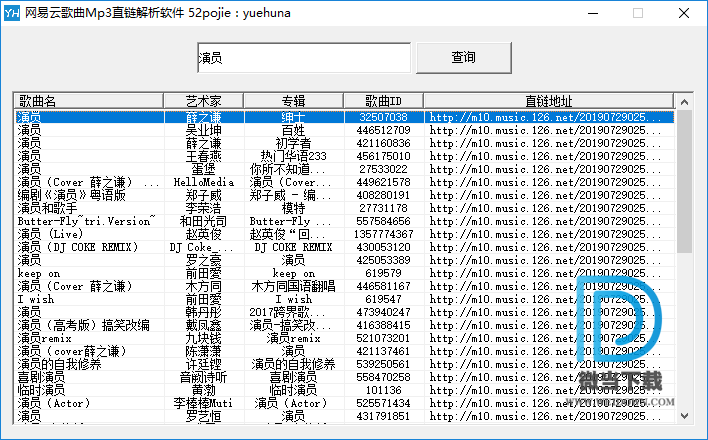Click song ID 27533022
The height and width of the screenshot is (440, 708).
click(x=383, y=169)
